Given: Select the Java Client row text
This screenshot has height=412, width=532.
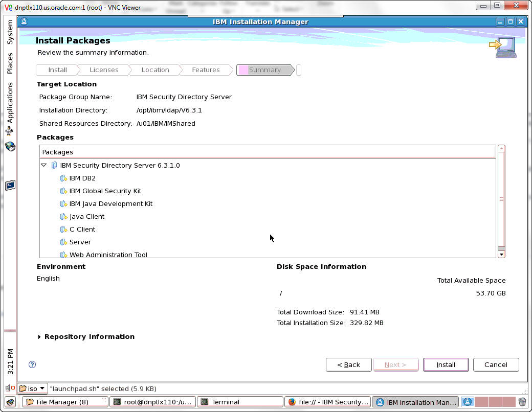Looking at the screenshot, I should tap(87, 216).
